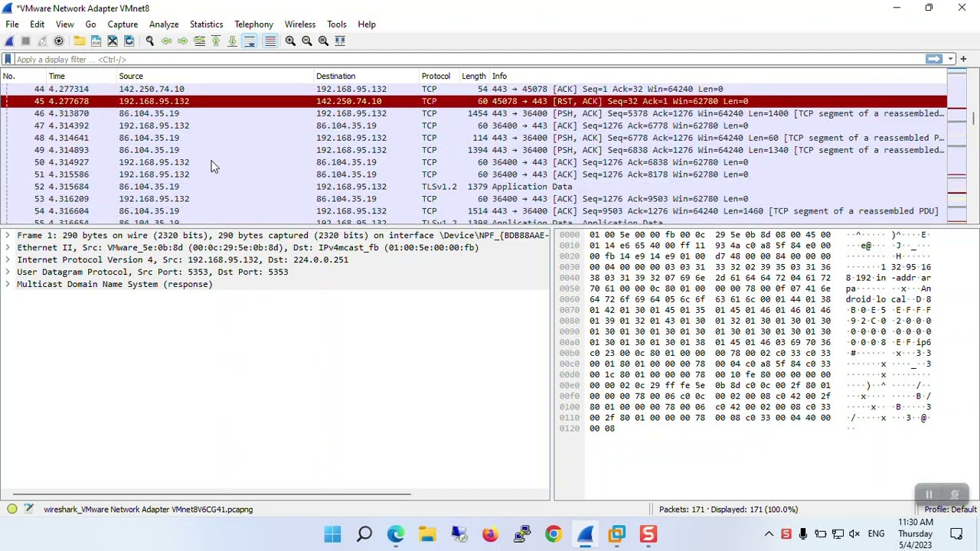Show hidden system tray icons chevron
Image resolution: width=980 pixels, height=551 pixels.
pos(769,534)
